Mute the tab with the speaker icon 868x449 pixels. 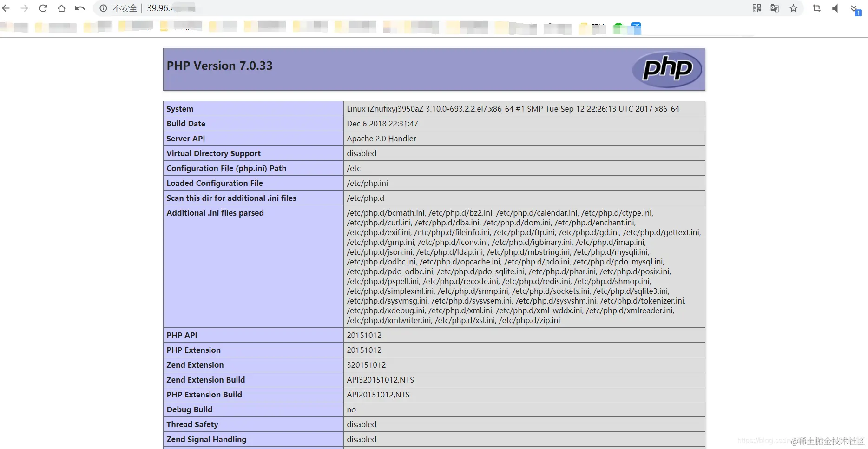pos(835,8)
